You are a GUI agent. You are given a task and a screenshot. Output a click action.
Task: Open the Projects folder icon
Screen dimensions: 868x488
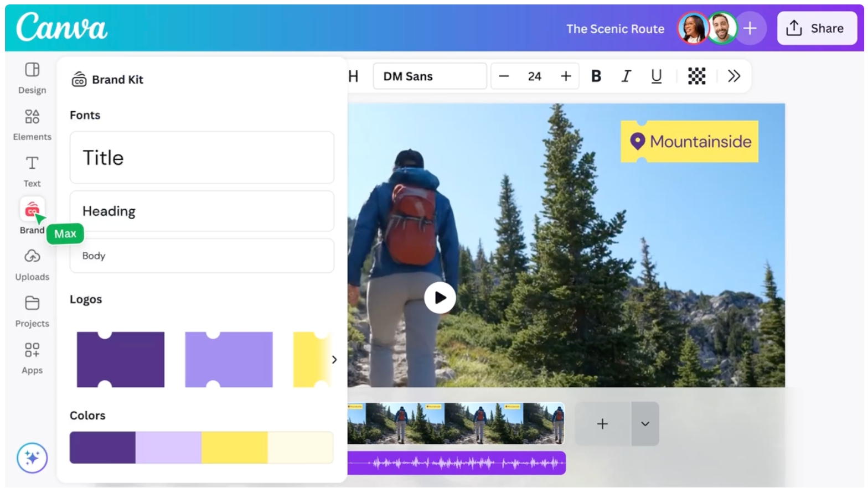click(32, 303)
